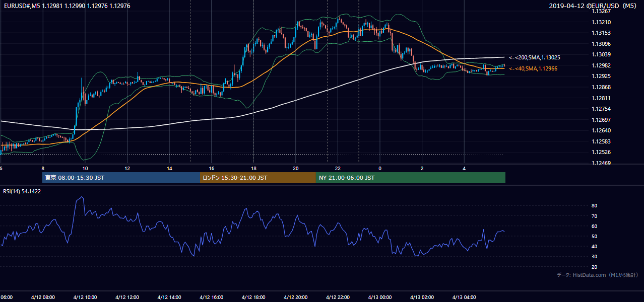The width and height of the screenshot is (644, 302).
Task: Click price axis label 1.12697
Action: coord(602,120)
